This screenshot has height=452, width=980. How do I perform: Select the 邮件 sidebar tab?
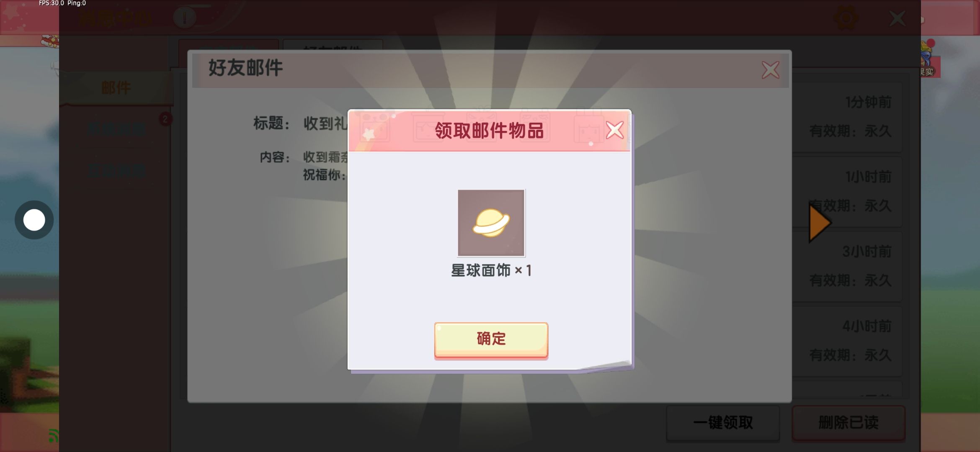coord(116,88)
